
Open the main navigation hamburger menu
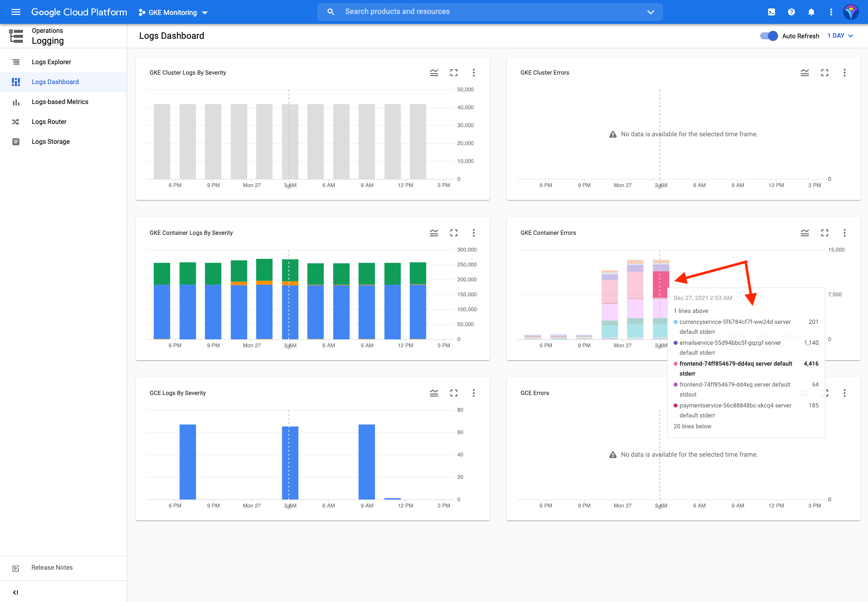[x=16, y=12]
